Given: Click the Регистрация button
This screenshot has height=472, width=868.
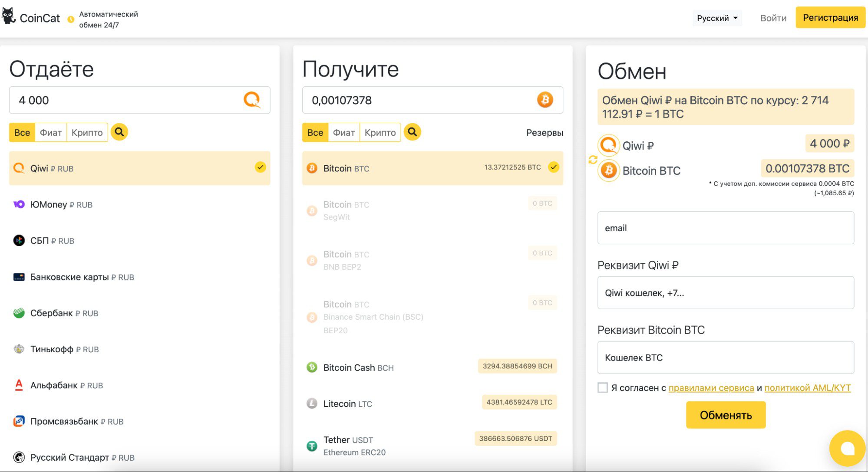Looking at the screenshot, I should (x=830, y=17).
